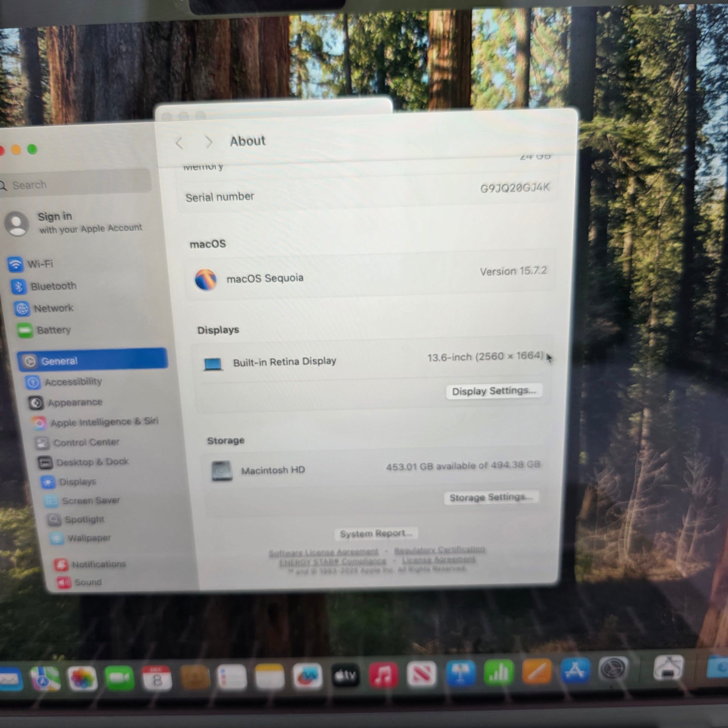Click the Display Settings button
Image resolution: width=728 pixels, height=728 pixels.
[x=493, y=391]
